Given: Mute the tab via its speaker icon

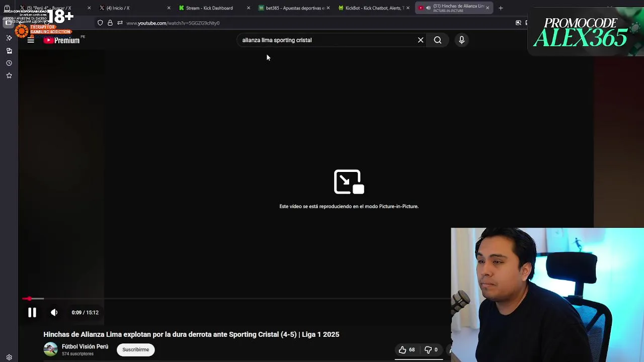Looking at the screenshot, I should pyautogui.click(x=428, y=8).
